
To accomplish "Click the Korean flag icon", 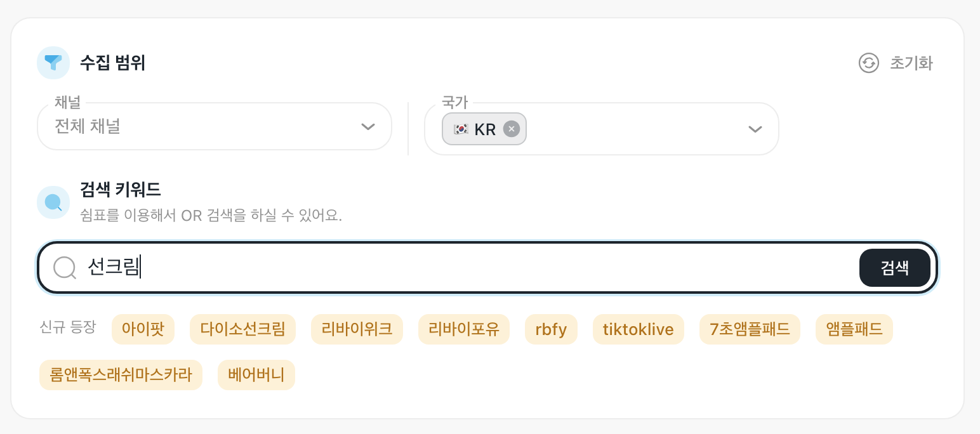I will pos(461,129).
